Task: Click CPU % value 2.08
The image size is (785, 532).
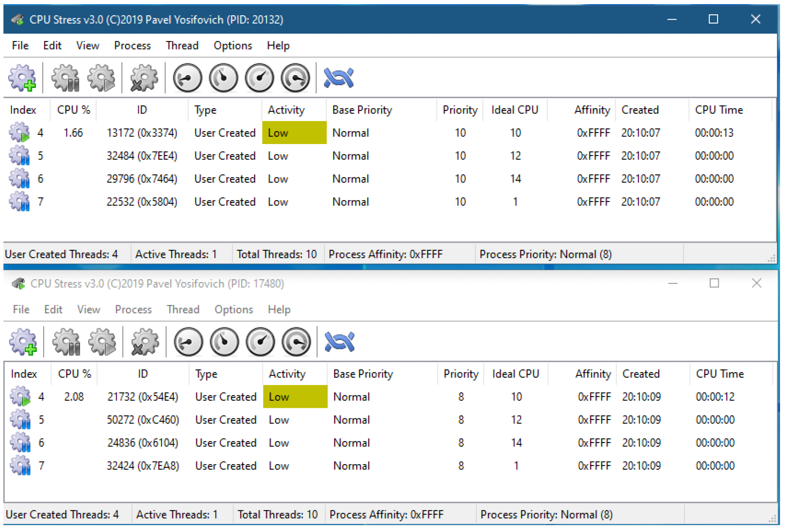Action: click(74, 397)
